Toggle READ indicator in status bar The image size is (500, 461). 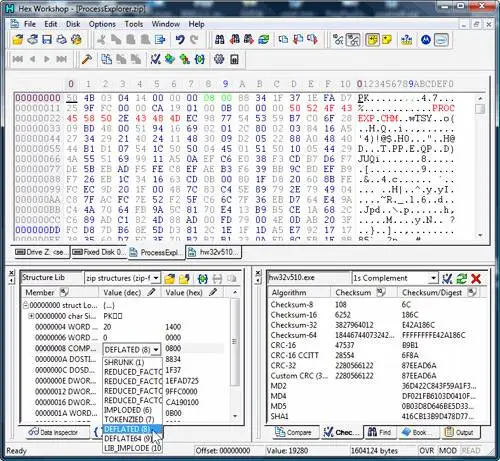point(471,451)
